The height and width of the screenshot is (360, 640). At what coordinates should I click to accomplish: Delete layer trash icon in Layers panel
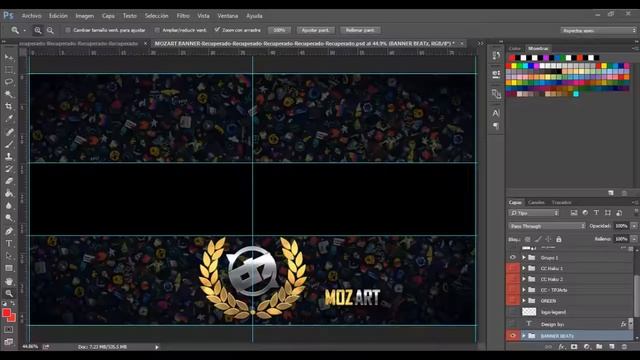pos(624,347)
